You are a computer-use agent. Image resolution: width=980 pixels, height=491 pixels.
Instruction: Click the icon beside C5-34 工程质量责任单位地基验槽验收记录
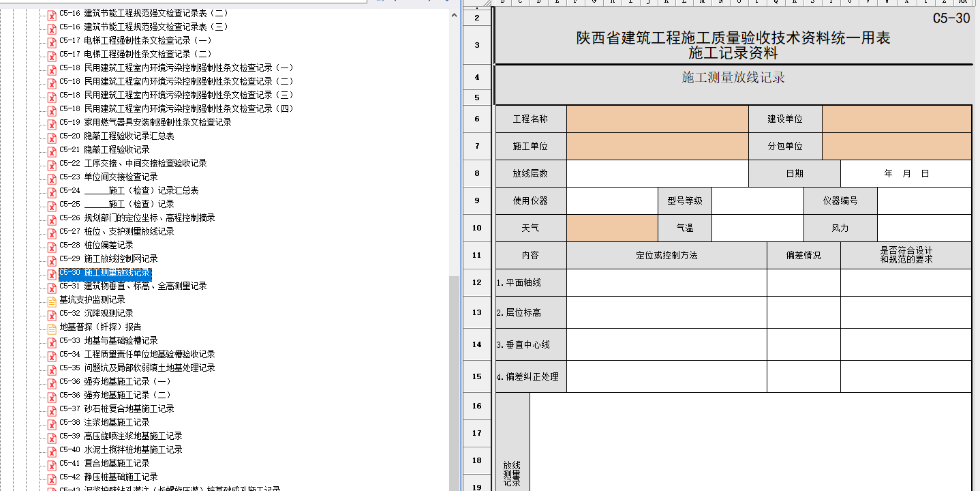52,355
